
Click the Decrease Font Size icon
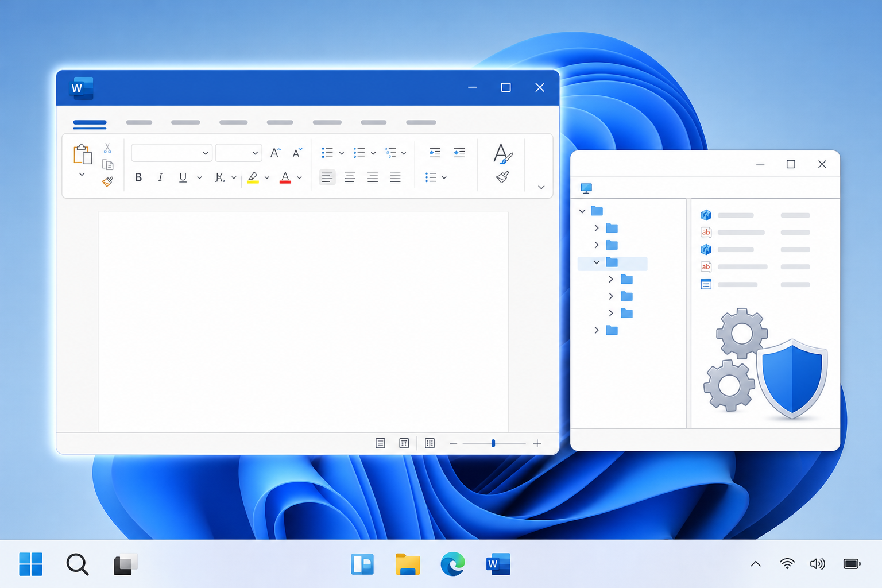pyautogui.click(x=297, y=153)
